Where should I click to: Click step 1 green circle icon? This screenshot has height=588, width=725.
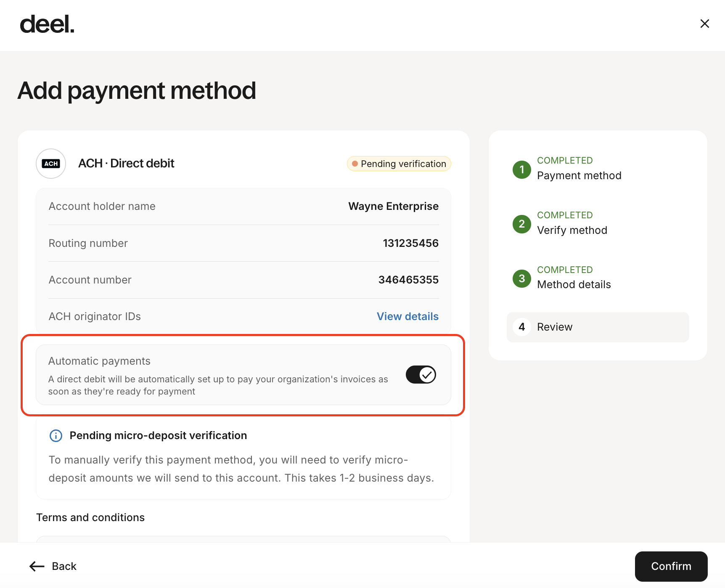click(522, 170)
